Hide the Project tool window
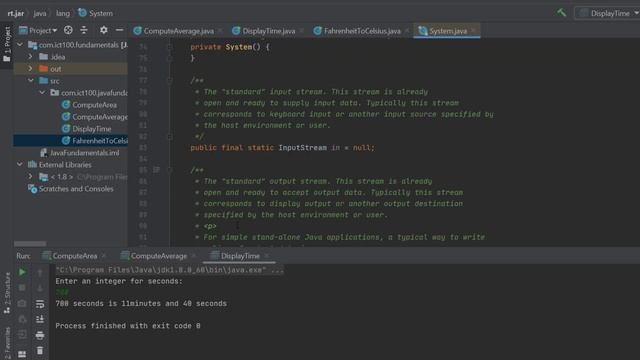This screenshot has height=360, width=640. click(119, 30)
